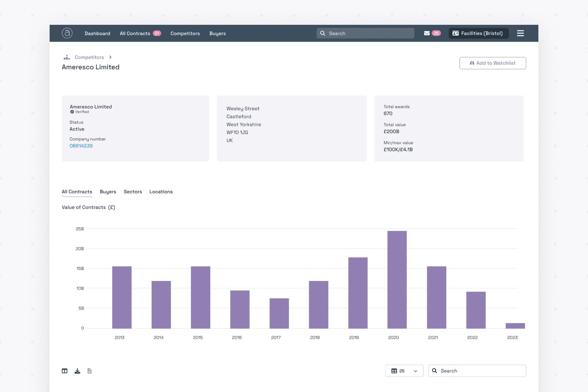Open Dashboard in the top navigation
The height and width of the screenshot is (392, 588).
[97, 33]
